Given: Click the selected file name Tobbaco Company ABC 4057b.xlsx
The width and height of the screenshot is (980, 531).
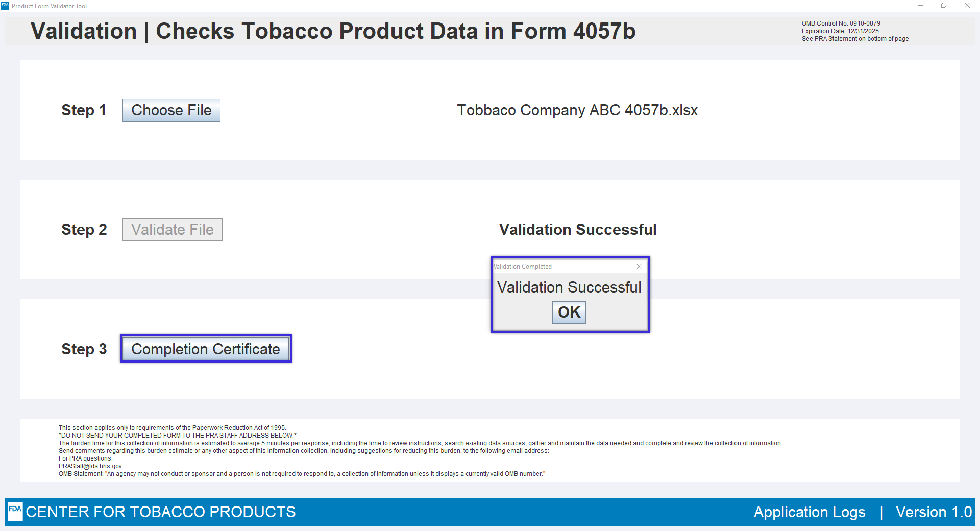Looking at the screenshot, I should pyautogui.click(x=577, y=110).
